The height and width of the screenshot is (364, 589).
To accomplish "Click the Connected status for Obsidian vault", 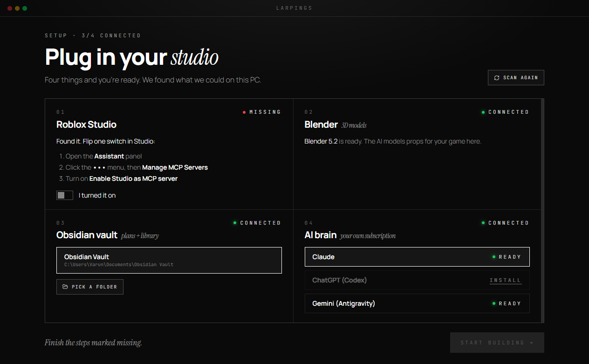I will click(257, 223).
